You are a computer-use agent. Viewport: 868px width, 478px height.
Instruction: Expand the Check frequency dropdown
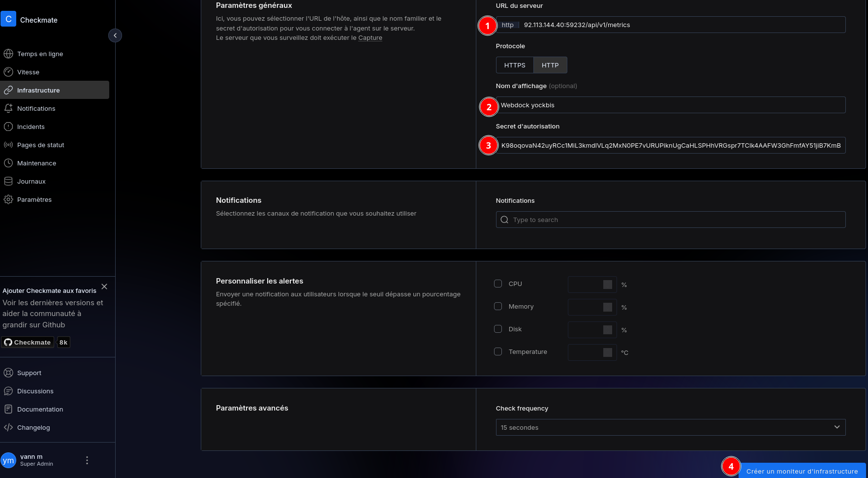(670, 427)
